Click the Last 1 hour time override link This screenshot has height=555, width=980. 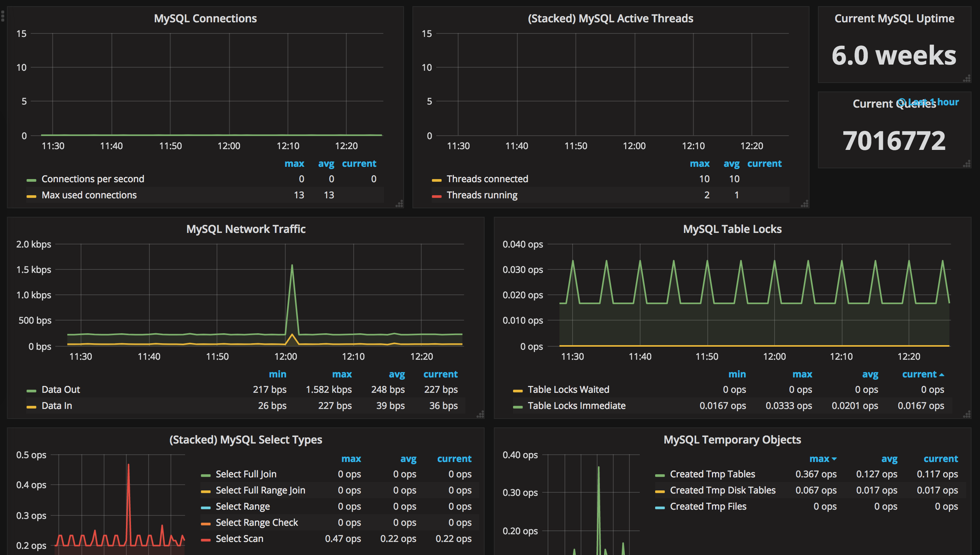pos(937,102)
